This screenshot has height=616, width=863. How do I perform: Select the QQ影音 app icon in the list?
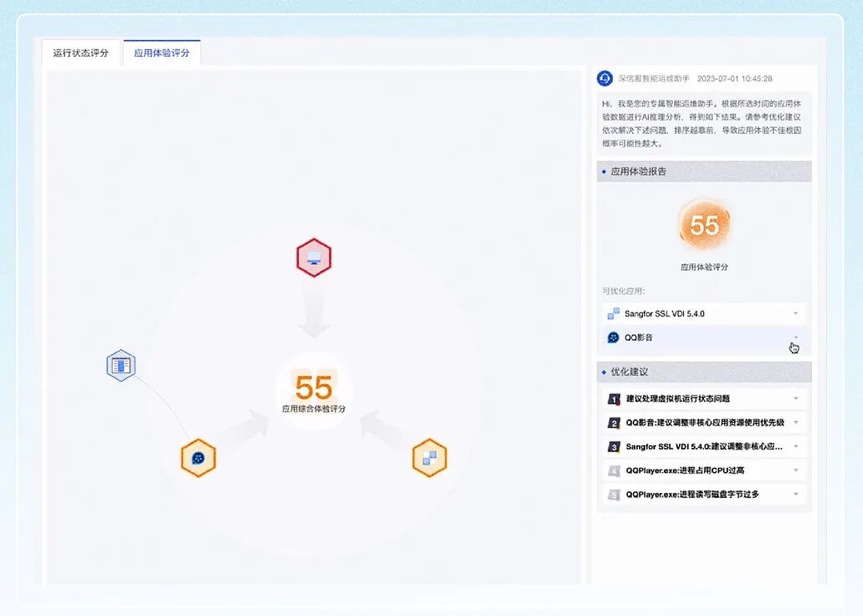(612, 336)
